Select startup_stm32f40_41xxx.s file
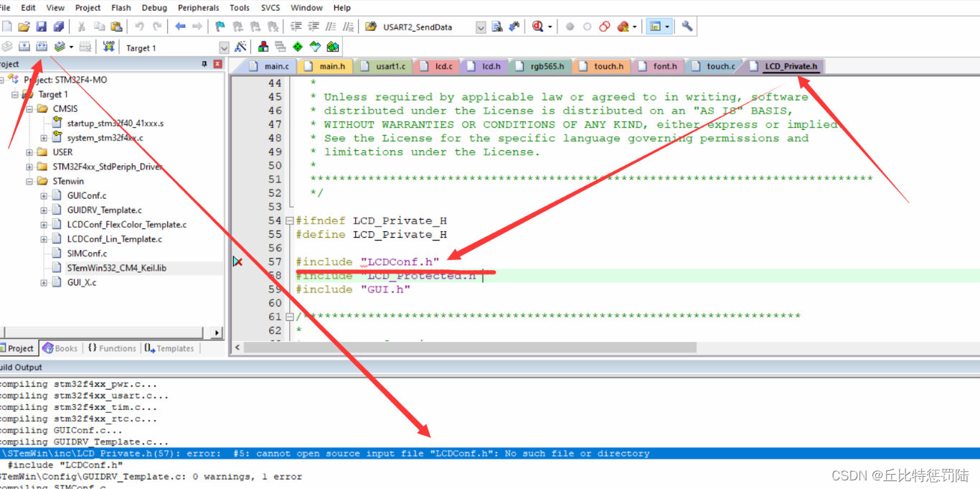980x489 pixels. 115,124
